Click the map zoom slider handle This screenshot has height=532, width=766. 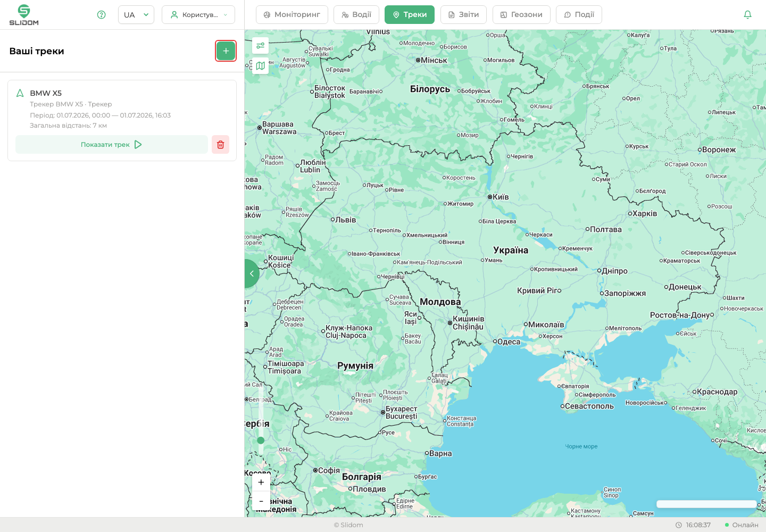coord(261,440)
